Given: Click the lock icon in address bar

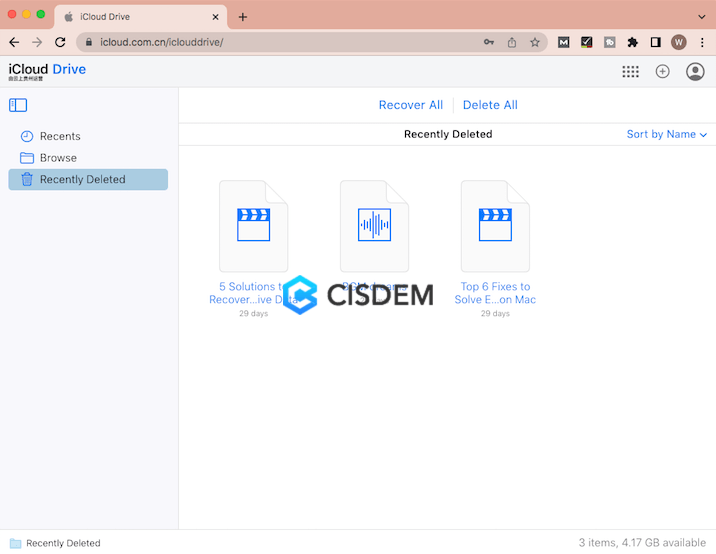Looking at the screenshot, I should [x=89, y=42].
